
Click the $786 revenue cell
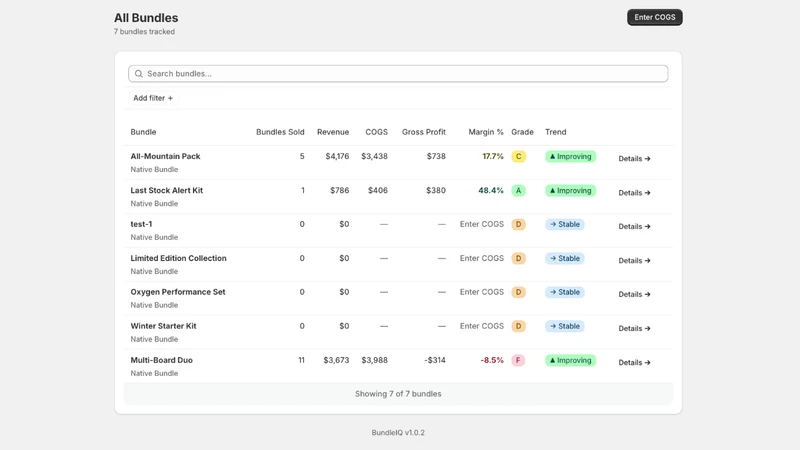(x=340, y=190)
